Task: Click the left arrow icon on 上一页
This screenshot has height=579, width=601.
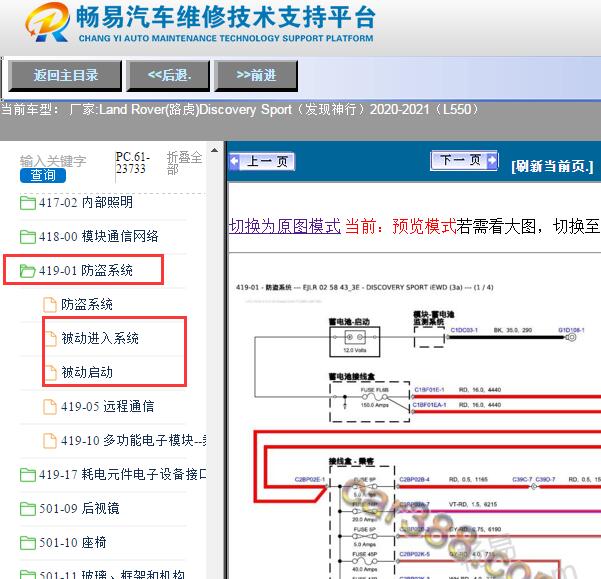Action: click(234, 161)
